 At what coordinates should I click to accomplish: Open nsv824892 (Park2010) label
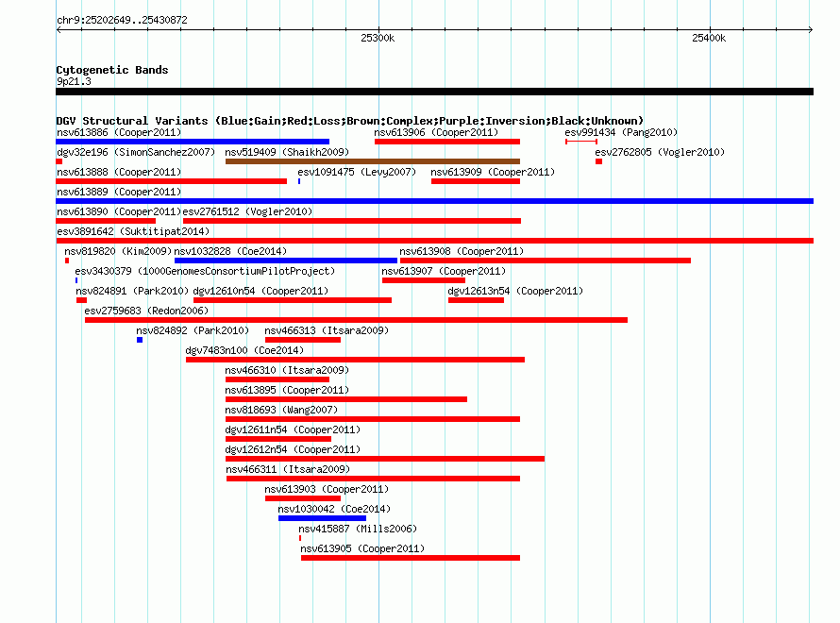[193, 330]
